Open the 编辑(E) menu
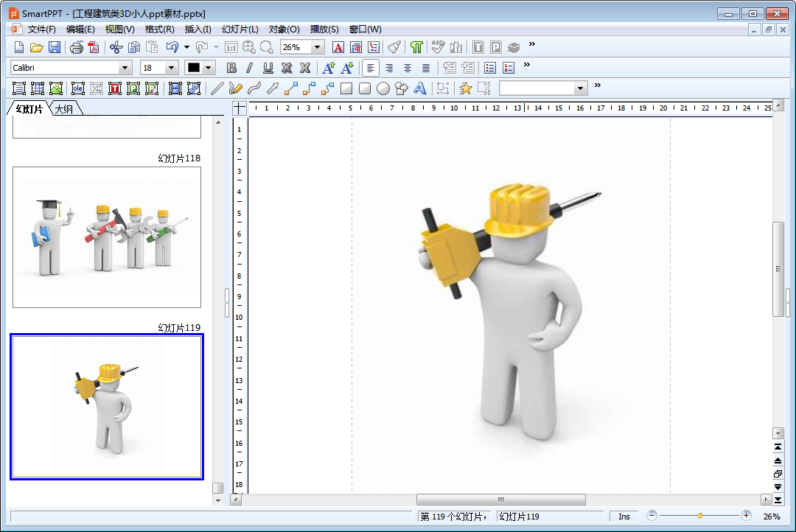This screenshot has height=532, width=796. 80,29
